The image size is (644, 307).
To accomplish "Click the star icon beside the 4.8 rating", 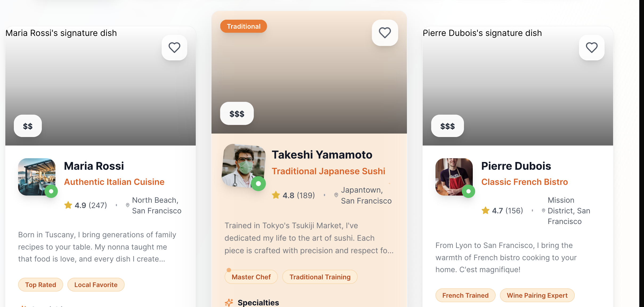I will [276, 195].
